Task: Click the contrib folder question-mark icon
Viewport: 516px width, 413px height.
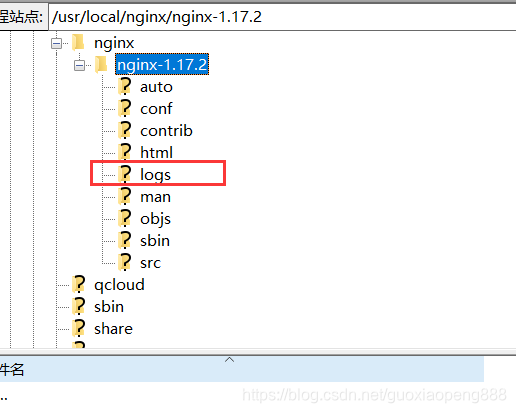Action: coord(125,130)
